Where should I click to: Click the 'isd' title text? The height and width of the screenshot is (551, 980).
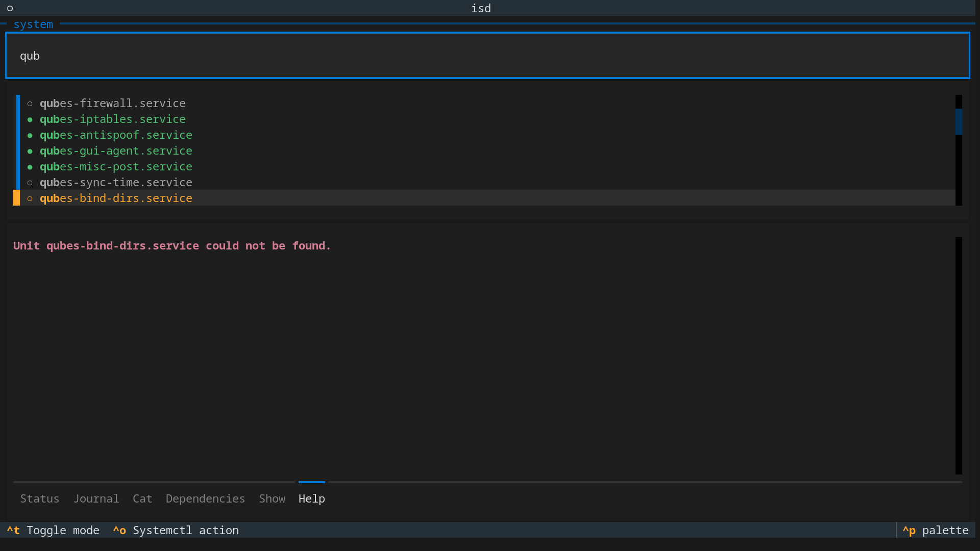(x=481, y=8)
